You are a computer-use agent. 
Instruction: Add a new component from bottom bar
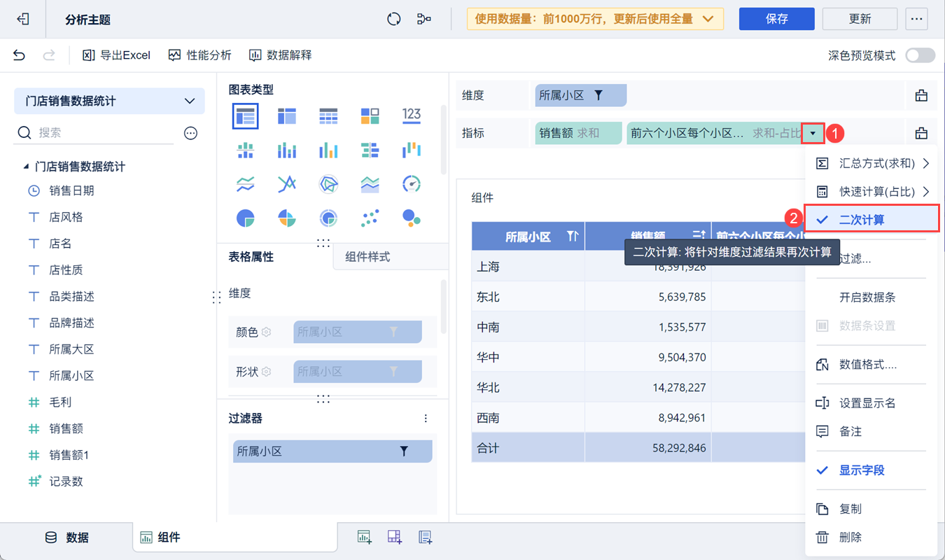pos(364,537)
